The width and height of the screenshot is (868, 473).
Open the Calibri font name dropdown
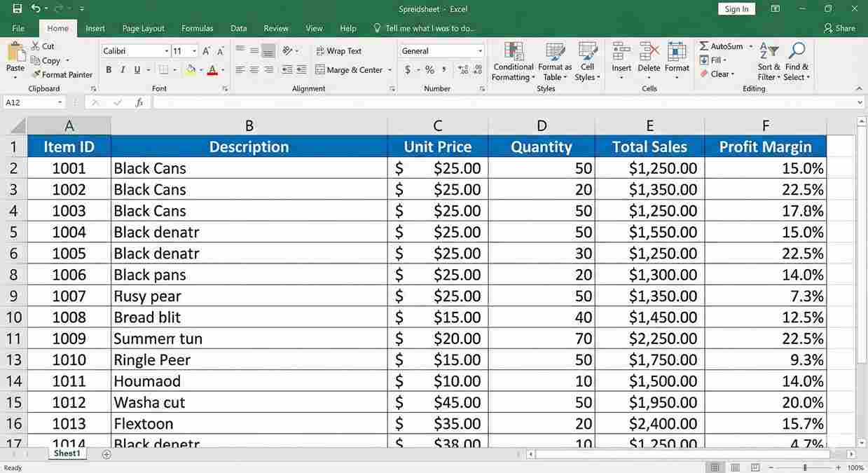coord(167,51)
